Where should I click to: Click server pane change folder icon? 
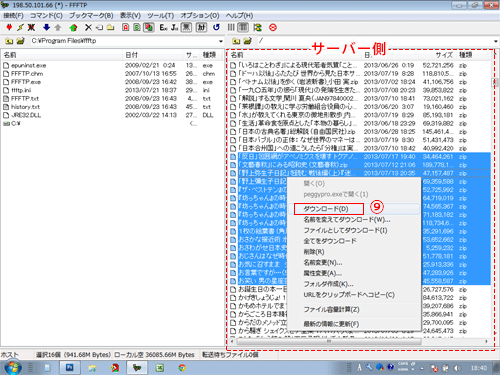(x=248, y=41)
